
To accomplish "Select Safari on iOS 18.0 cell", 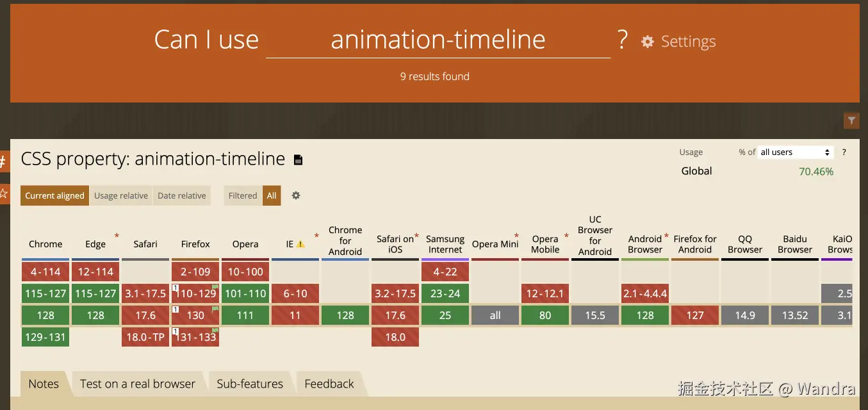I will click(x=395, y=337).
